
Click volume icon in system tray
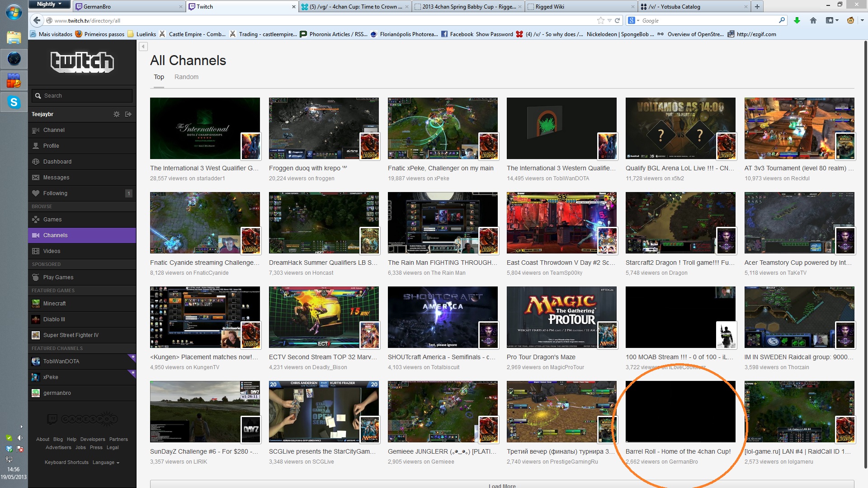[20, 437]
